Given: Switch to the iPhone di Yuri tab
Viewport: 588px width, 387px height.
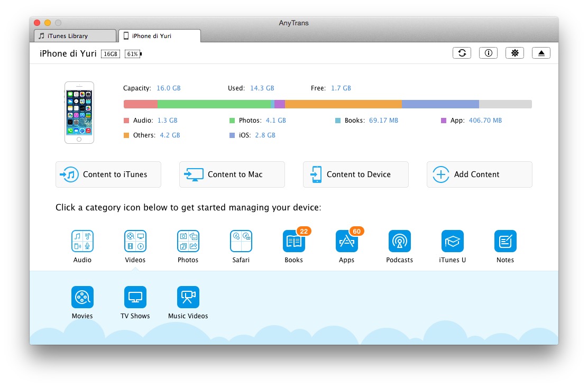Looking at the screenshot, I should (x=160, y=36).
